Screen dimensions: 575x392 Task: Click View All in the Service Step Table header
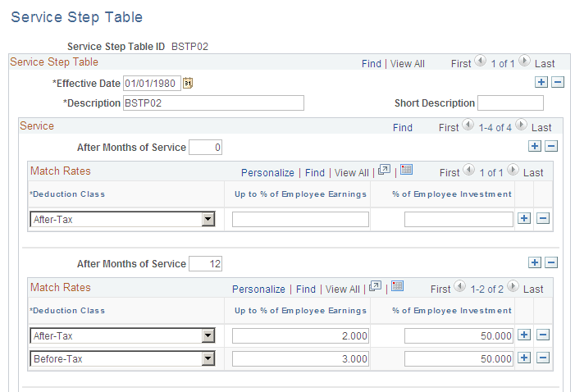[407, 64]
